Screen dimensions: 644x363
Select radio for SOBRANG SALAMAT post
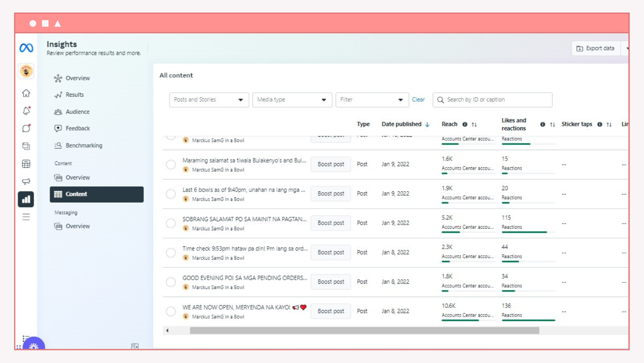pos(171,223)
